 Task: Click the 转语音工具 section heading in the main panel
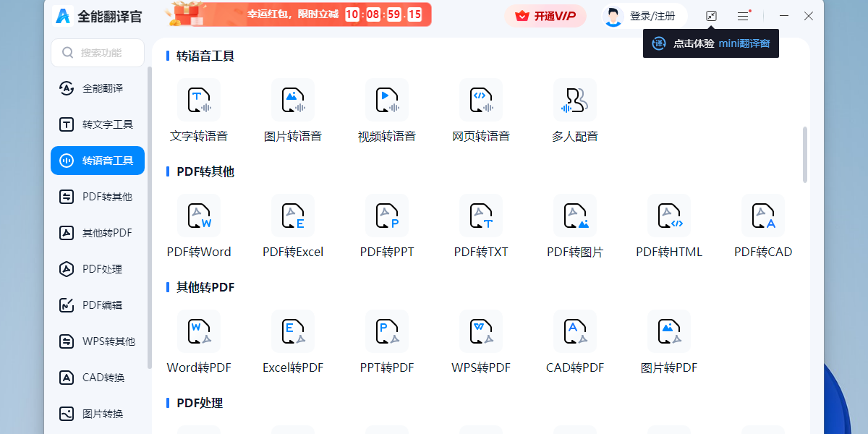click(205, 56)
